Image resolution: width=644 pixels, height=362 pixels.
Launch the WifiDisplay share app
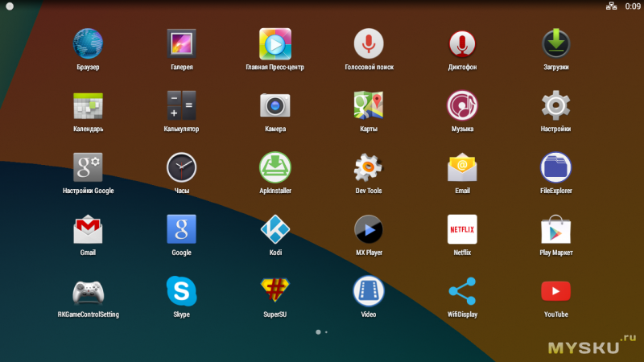[x=462, y=291]
